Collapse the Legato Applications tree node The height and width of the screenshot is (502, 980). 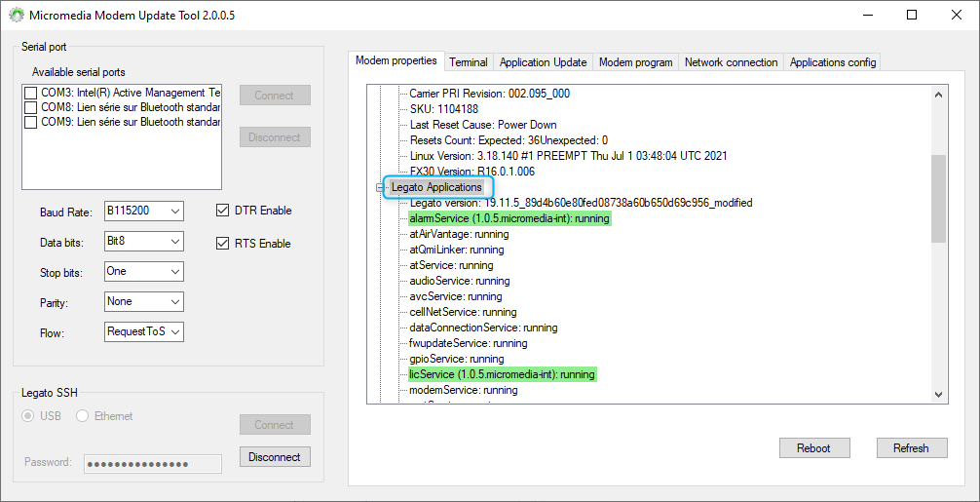381,187
